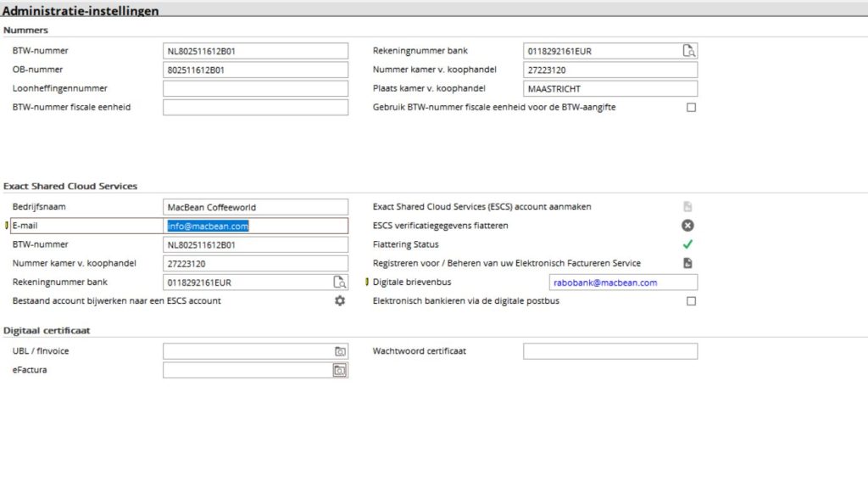Click the ESCS account aanmaken document icon
The height and width of the screenshot is (487, 868).
[688, 207]
